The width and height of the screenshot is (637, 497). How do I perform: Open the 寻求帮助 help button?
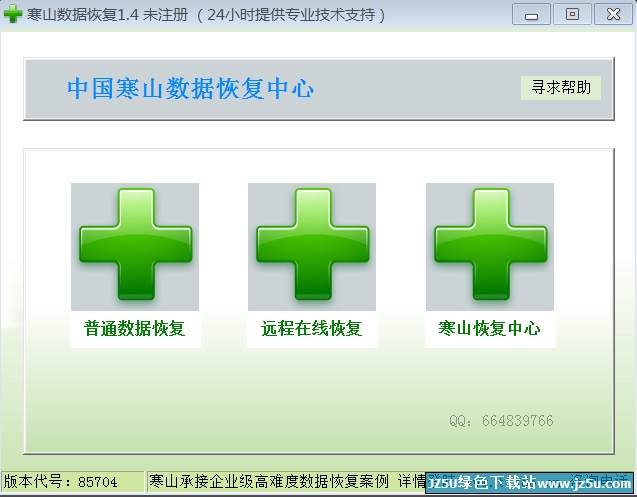(561, 87)
